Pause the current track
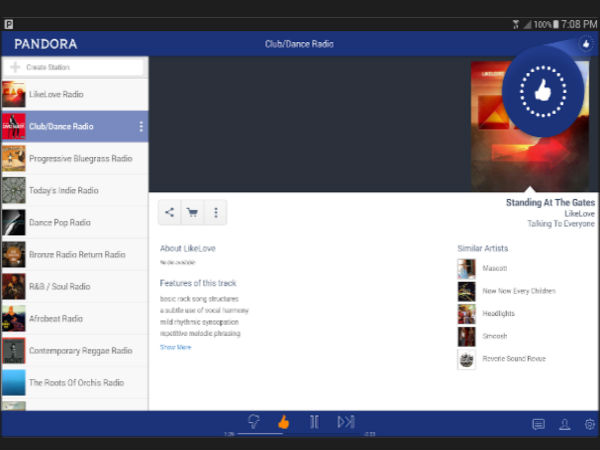Viewport: 600px width, 450px height. point(314,422)
